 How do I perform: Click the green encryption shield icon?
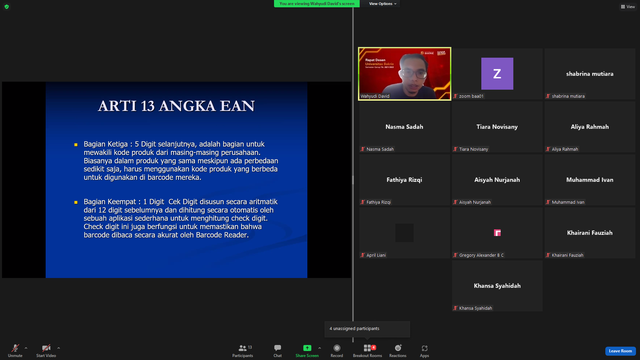pos(7,7)
